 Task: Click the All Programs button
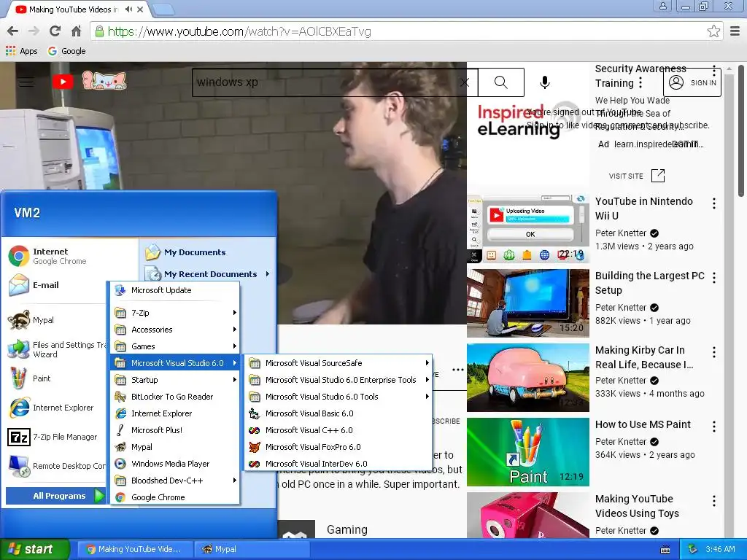(55, 496)
